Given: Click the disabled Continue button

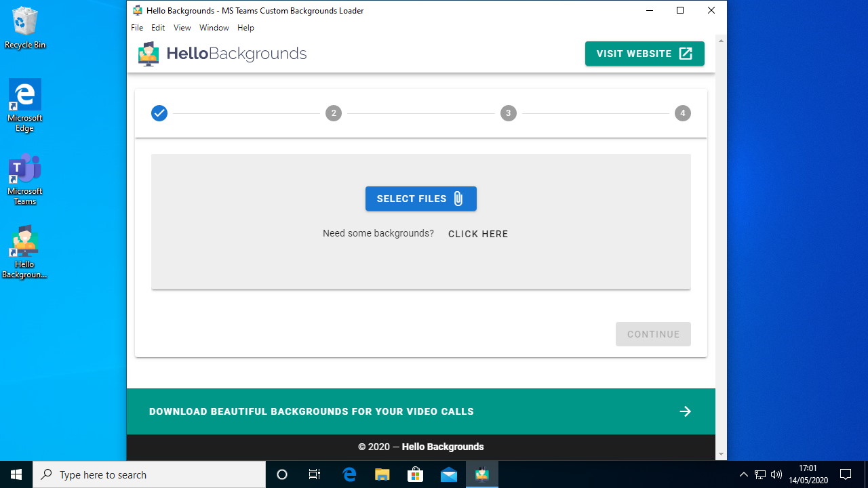Looking at the screenshot, I should coord(653,334).
